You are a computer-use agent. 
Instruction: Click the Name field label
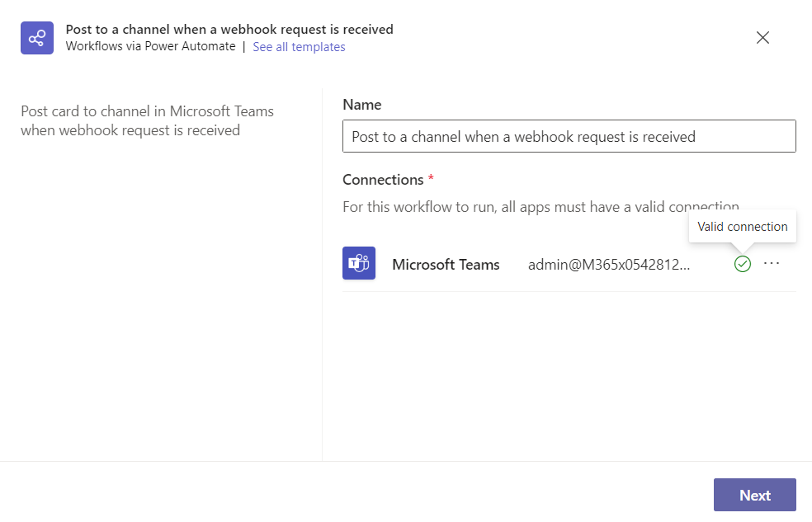362,105
